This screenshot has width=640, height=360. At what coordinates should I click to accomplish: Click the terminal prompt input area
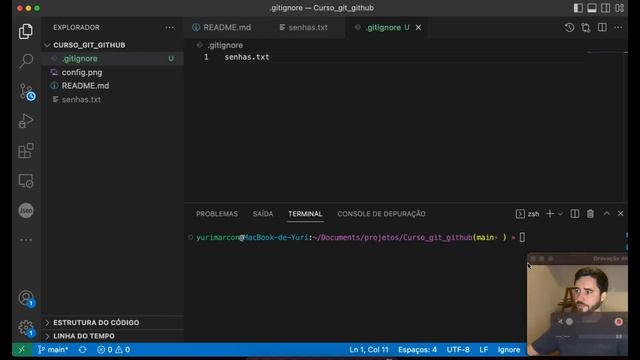(522, 237)
